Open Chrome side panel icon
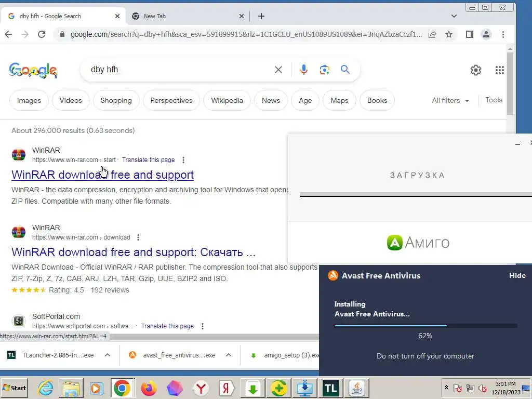 pyautogui.click(x=470, y=34)
